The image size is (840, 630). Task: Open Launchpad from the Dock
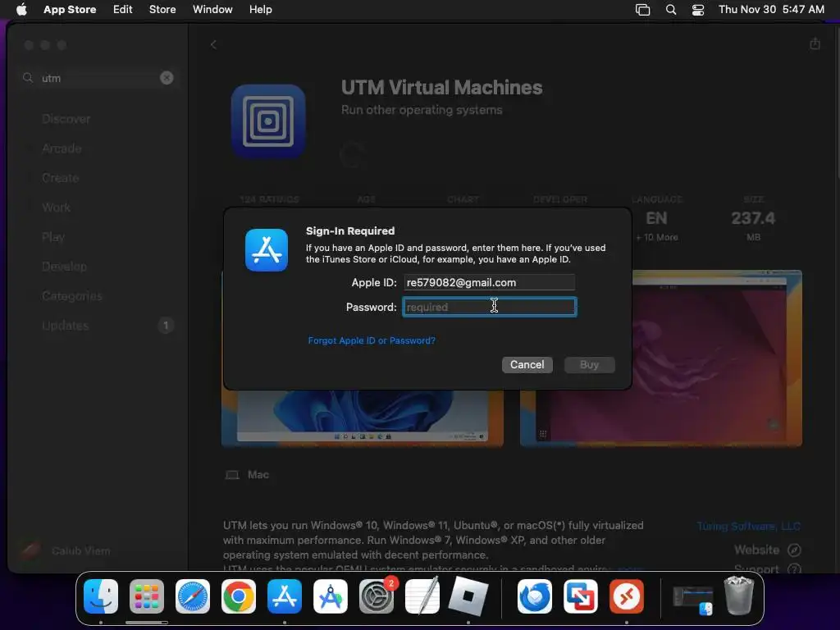pyautogui.click(x=147, y=596)
